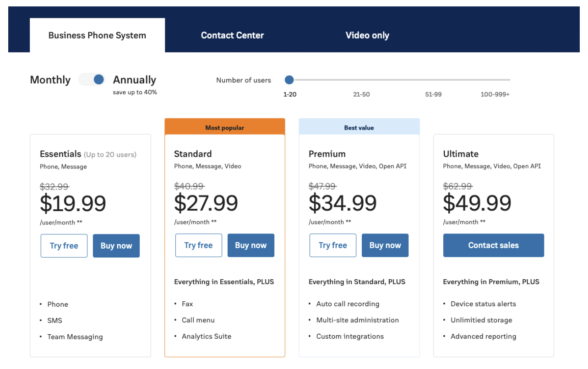Contact sales for the Ultimate plan
Screen dimensions: 588x369
coord(493,245)
